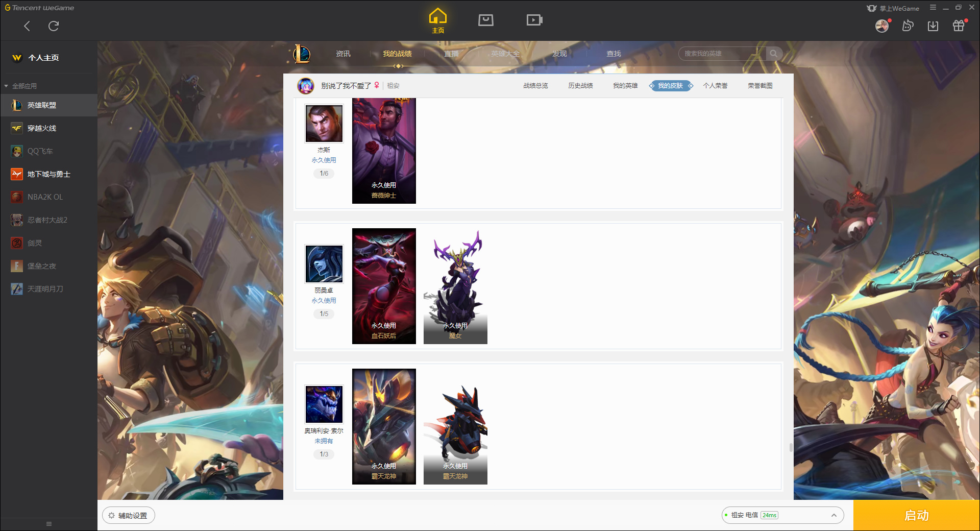Open the 发现 tab
This screenshot has width=980, height=531.
[x=559, y=54]
